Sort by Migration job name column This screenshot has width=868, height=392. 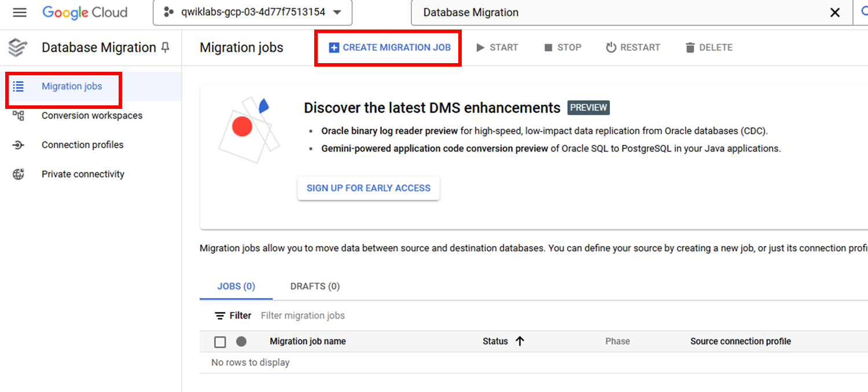click(x=308, y=342)
